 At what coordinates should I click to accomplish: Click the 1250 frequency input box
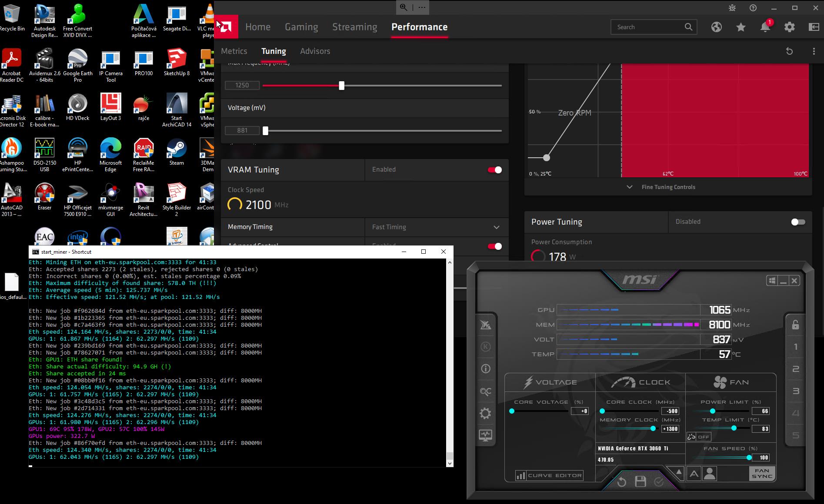tap(242, 86)
